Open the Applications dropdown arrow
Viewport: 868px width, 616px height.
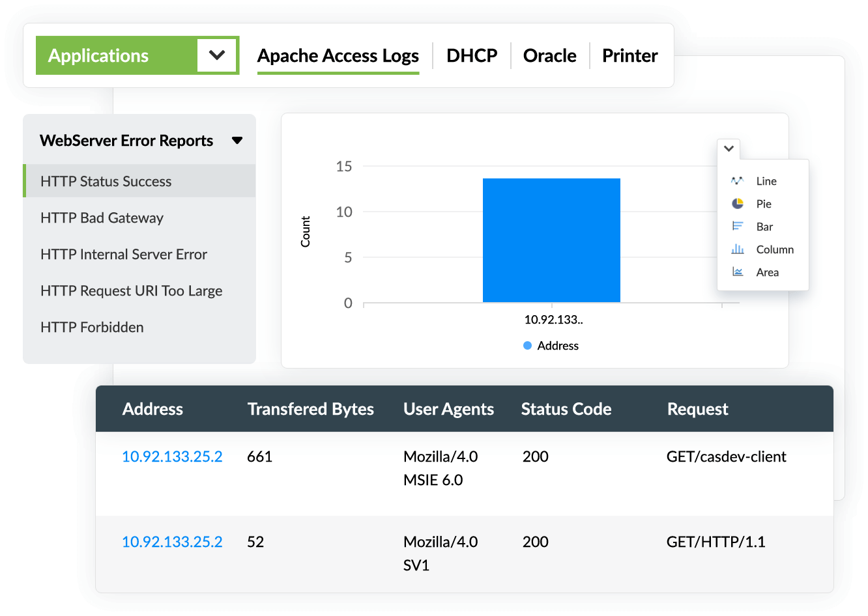[217, 55]
